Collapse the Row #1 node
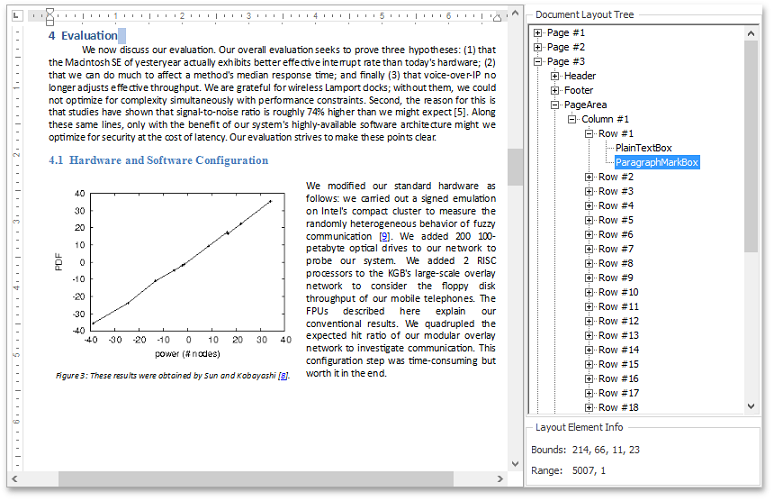 (589, 134)
